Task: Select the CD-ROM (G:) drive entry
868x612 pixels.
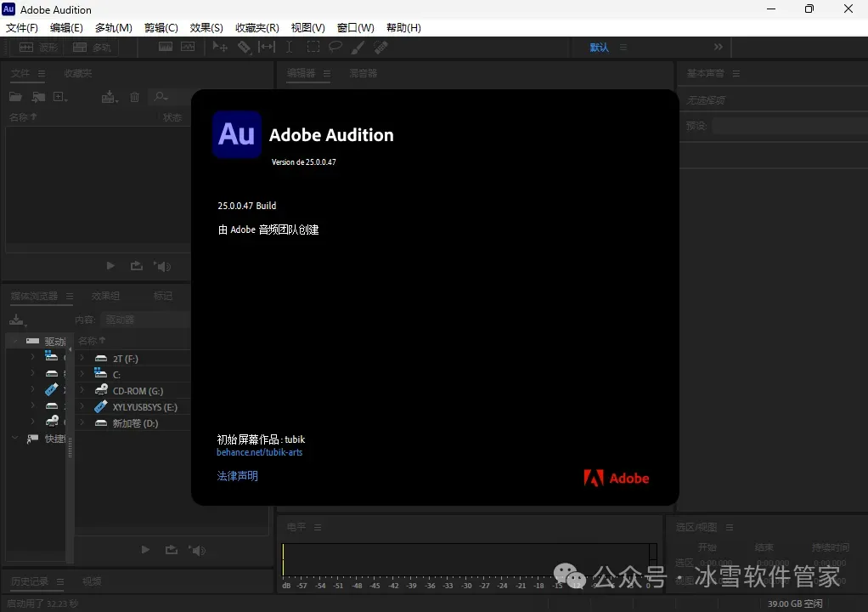Action: coord(138,390)
